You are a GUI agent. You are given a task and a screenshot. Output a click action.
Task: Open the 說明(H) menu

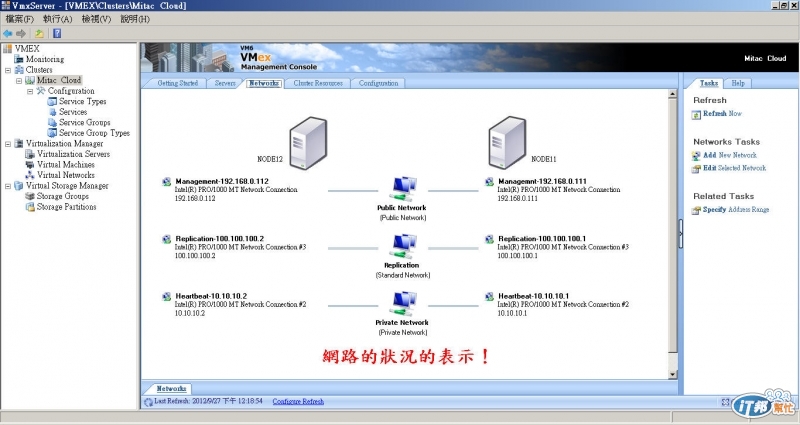point(135,19)
